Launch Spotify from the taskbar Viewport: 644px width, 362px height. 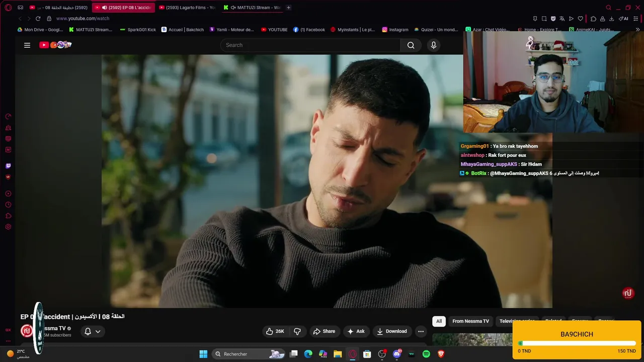point(426,354)
